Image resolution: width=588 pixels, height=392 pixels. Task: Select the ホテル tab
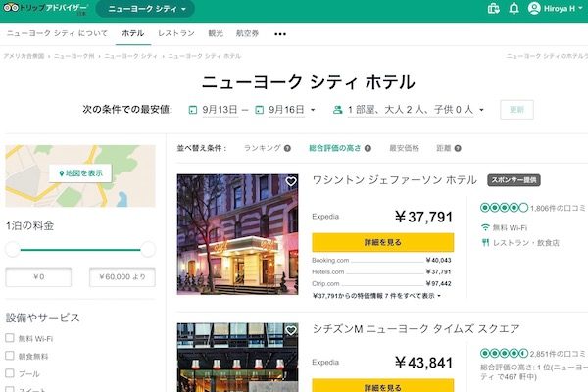132,33
